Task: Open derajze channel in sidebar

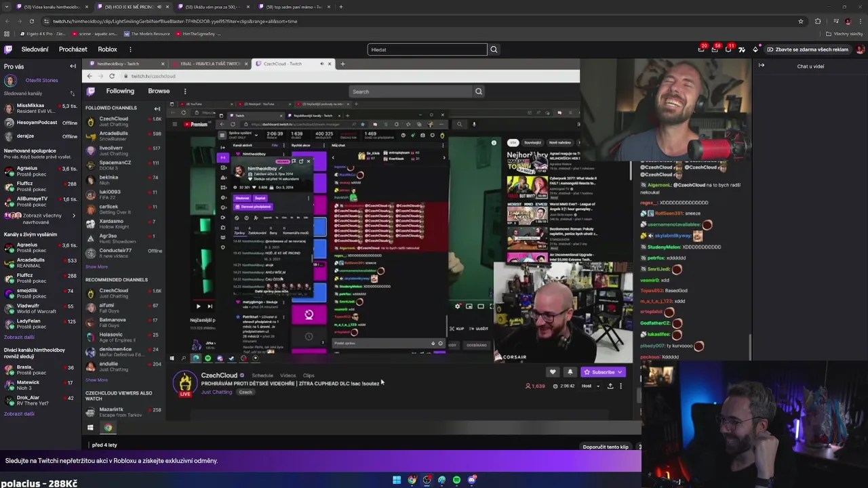Action: click(x=41, y=136)
